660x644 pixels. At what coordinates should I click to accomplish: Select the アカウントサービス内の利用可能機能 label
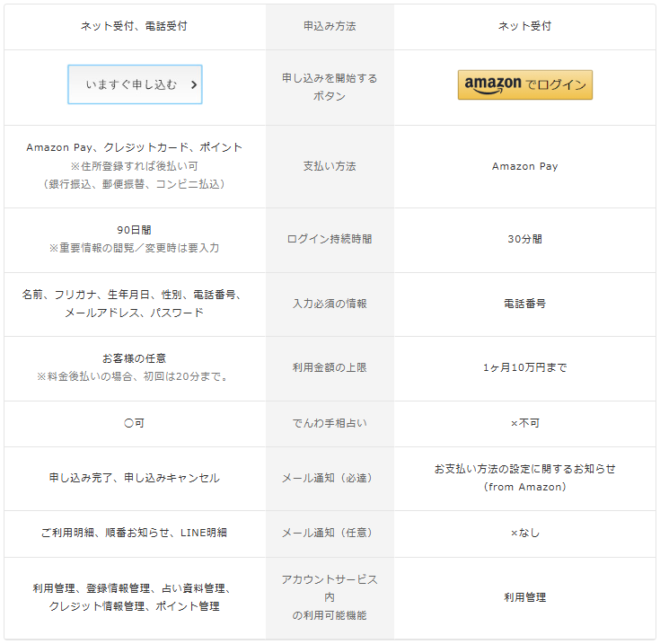pos(330,597)
